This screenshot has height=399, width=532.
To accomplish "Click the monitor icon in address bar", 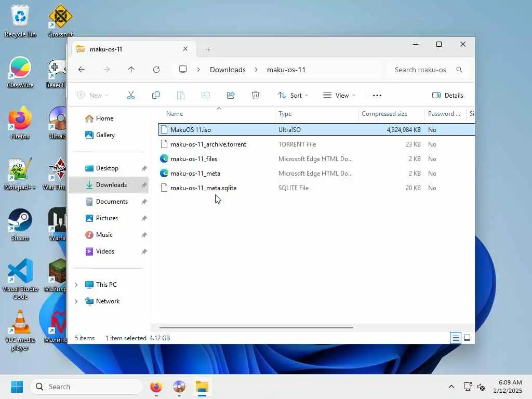I will click(183, 70).
